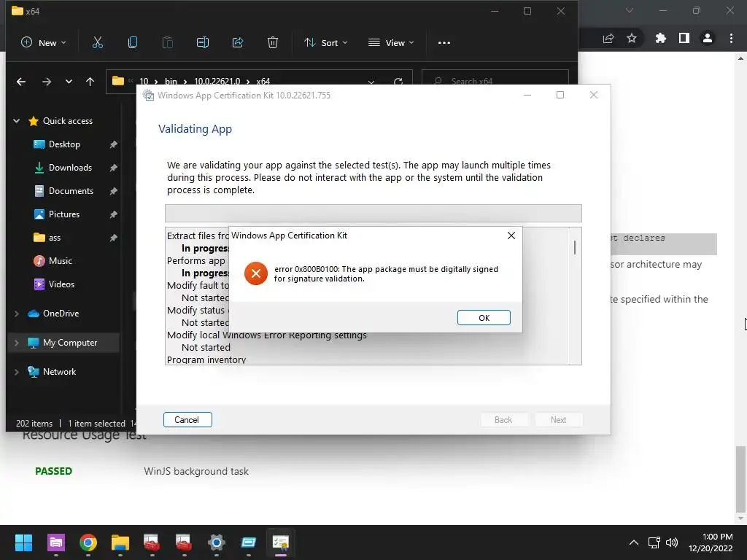Open the New dropdown in Explorer
747x560 pixels.
click(43, 42)
